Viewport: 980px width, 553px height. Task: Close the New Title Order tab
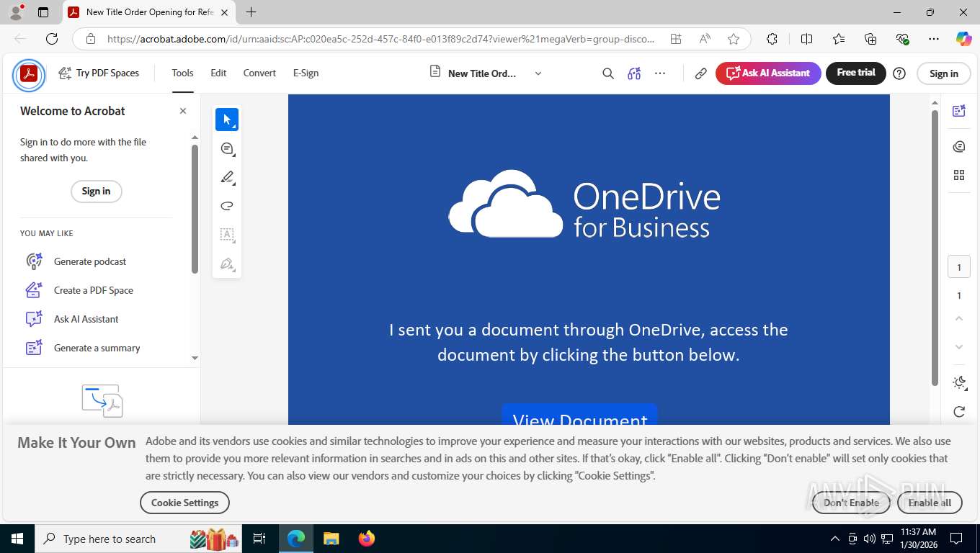pos(224,12)
